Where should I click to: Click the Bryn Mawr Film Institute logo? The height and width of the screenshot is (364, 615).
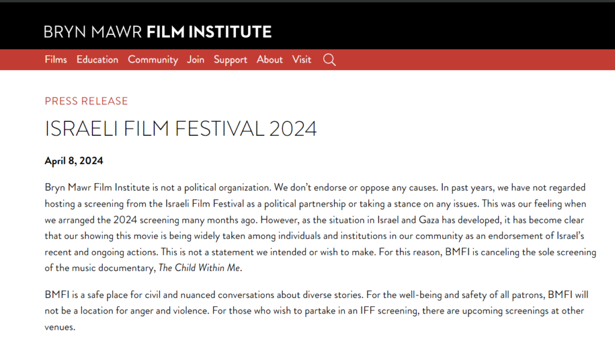coord(158,32)
